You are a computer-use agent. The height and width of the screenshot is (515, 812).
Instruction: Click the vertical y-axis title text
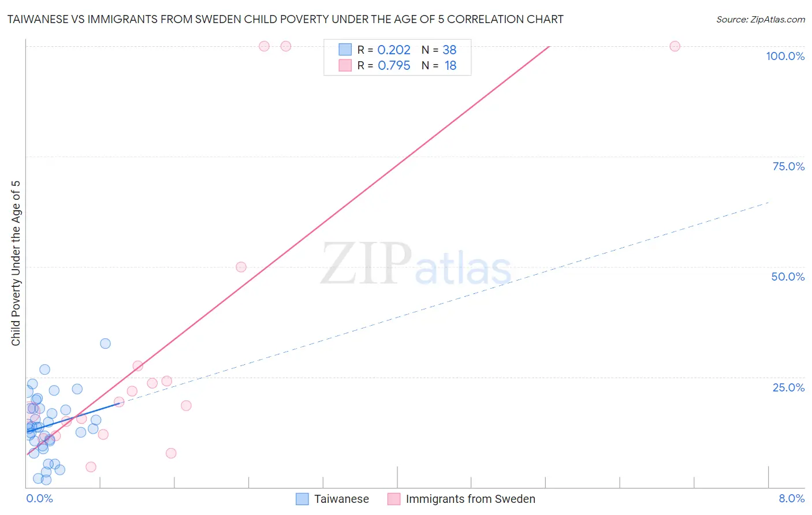pos(16,263)
